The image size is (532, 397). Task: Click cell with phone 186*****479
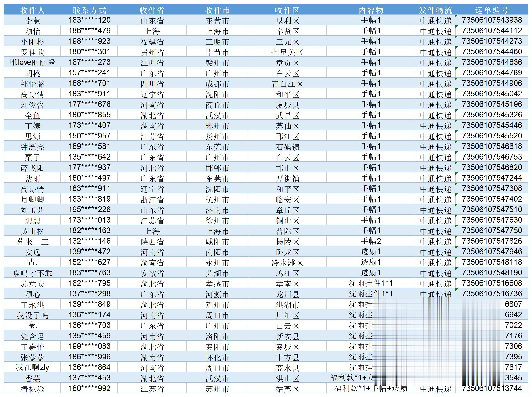[89, 31]
